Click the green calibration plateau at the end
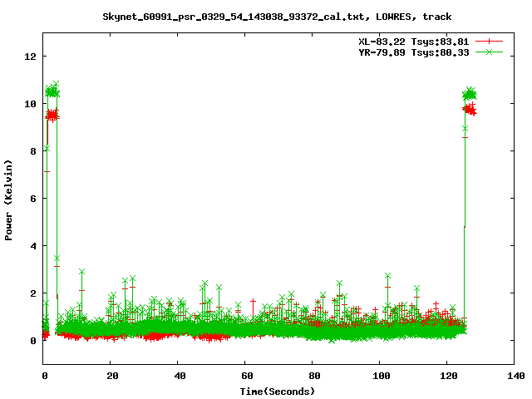The width and height of the screenshot is (532, 399). [470, 93]
